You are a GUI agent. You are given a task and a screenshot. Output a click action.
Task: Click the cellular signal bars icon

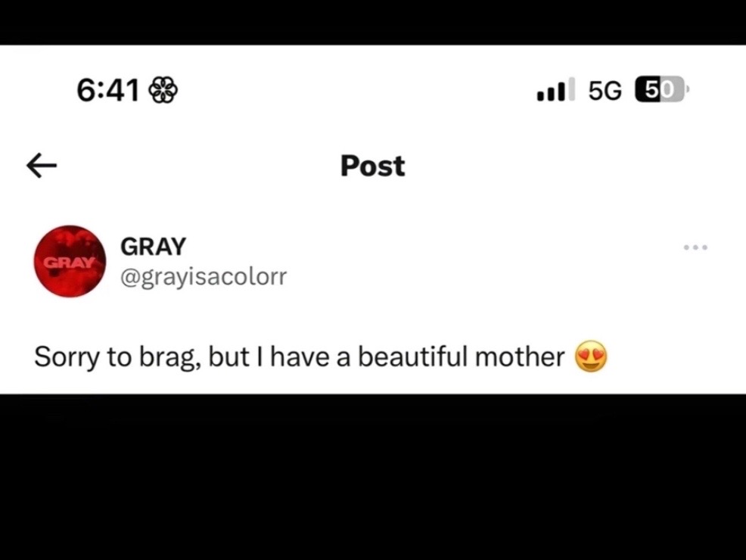click(x=555, y=90)
